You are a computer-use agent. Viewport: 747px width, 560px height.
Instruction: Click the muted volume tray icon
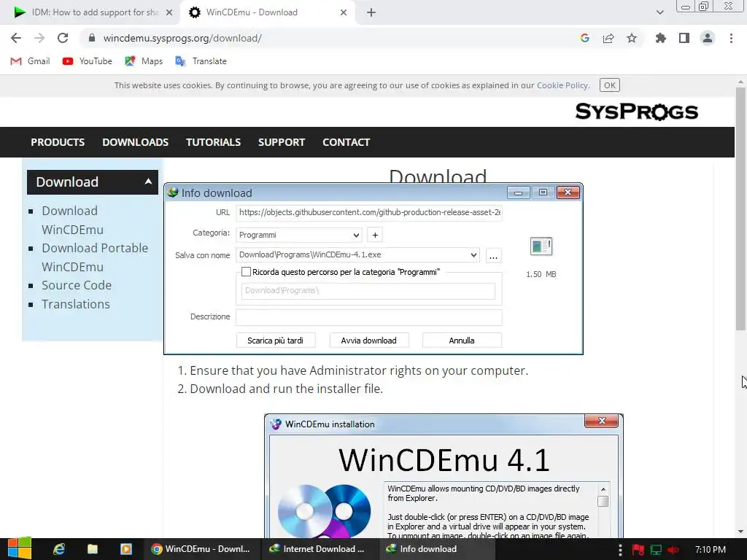[673, 550]
